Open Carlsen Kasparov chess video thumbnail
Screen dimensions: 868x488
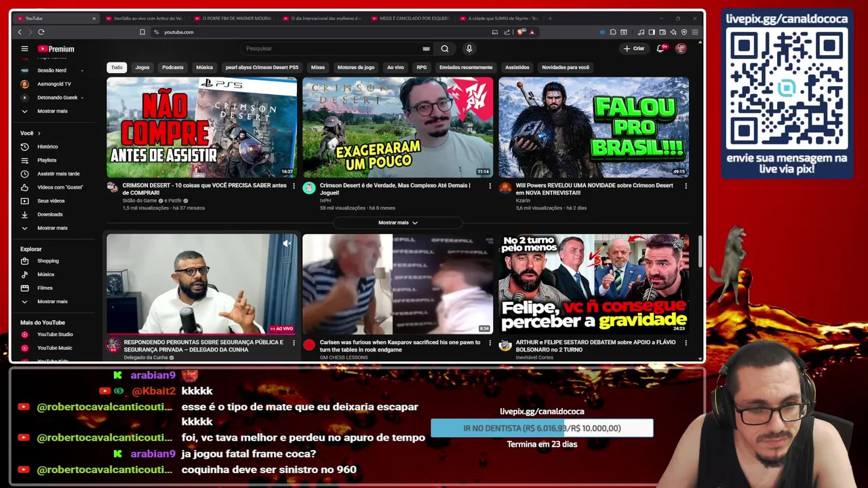[398, 284]
